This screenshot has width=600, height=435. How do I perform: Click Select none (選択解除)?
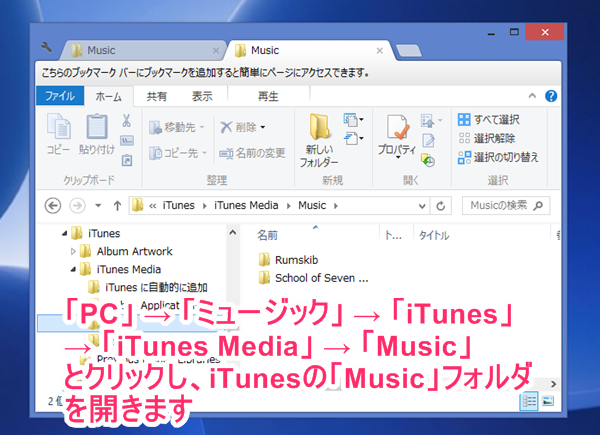point(486,138)
